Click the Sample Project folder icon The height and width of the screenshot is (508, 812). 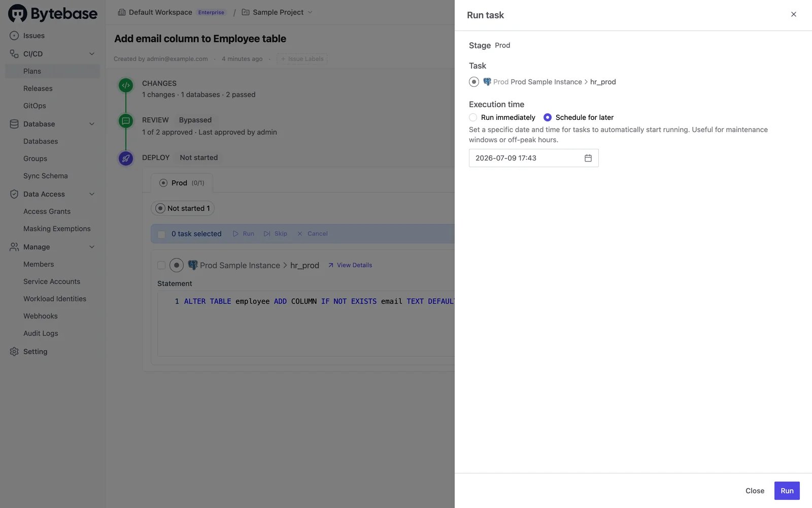pos(246,12)
